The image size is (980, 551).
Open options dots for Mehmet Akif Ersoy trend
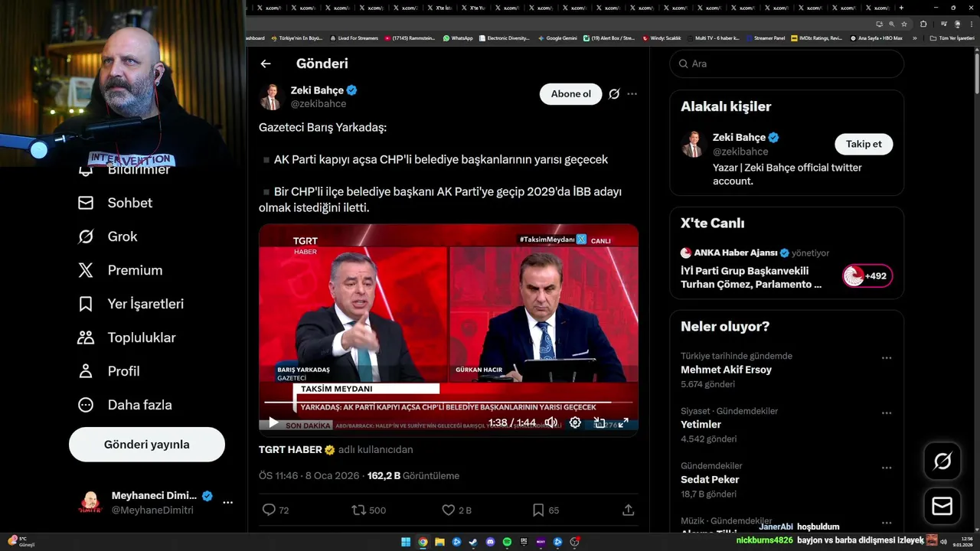(x=886, y=357)
